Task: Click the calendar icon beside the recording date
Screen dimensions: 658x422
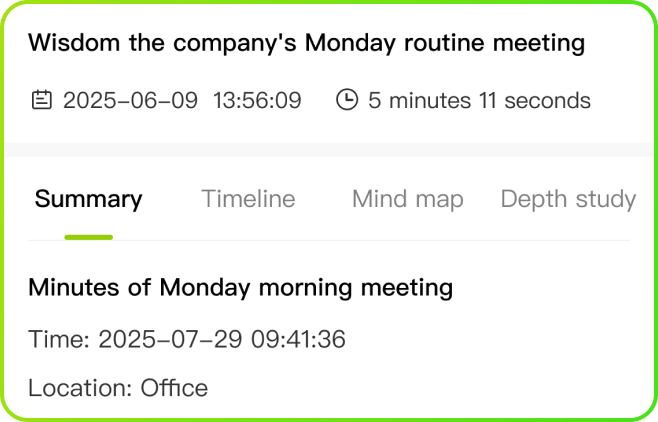Action: pos(41,100)
